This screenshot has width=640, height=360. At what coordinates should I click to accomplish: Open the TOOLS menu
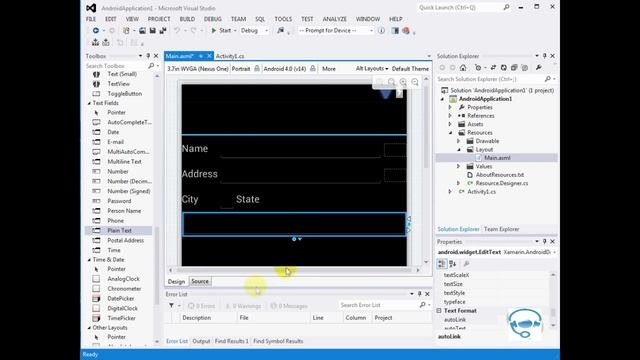(283, 19)
